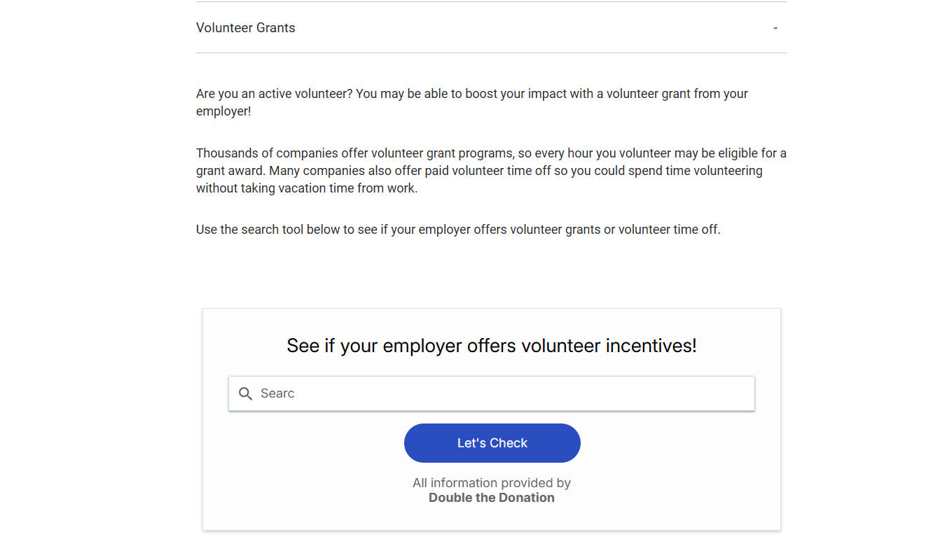933x560 pixels.
Task: Click inside the volunteer incentives search bar
Action: tap(492, 393)
